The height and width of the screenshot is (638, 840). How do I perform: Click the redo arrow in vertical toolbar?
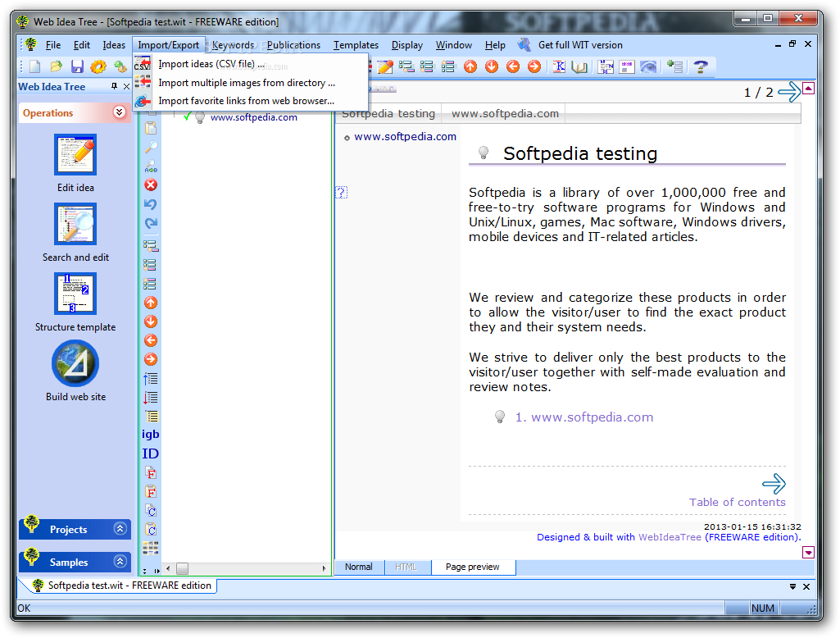[x=151, y=223]
